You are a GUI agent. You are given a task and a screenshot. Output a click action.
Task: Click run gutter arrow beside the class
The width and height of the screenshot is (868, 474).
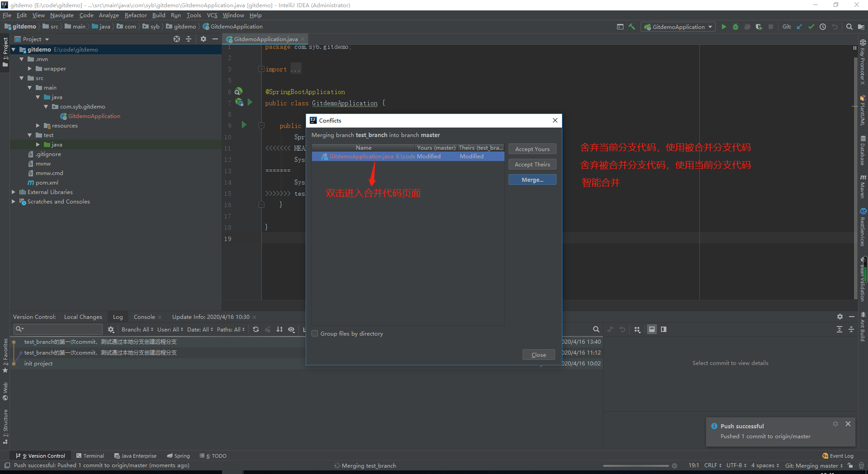pyautogui.click(x=250, y=102)
